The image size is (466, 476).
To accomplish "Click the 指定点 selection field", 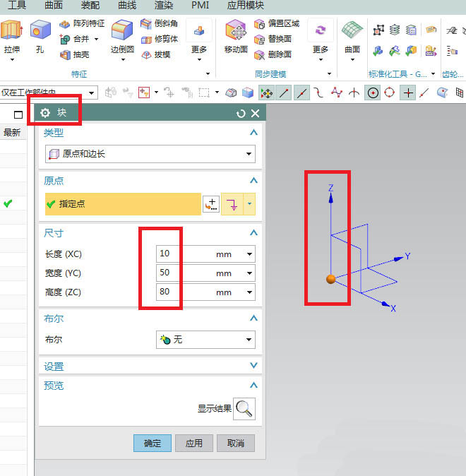I will 123,204.
